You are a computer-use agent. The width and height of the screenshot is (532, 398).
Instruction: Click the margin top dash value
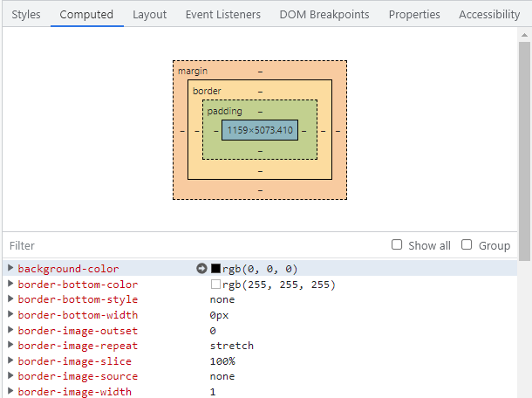[260, 72]
